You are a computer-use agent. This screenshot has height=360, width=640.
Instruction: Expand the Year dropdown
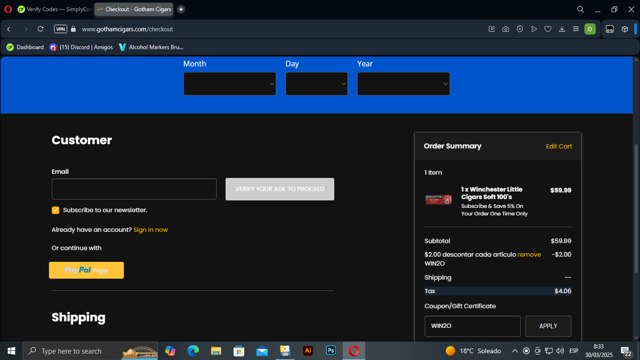404,84
